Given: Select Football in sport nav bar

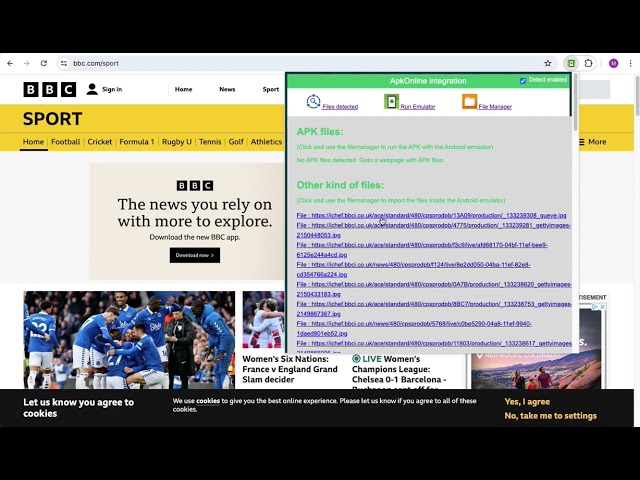Looking at the screenshot, I should 66,142.
